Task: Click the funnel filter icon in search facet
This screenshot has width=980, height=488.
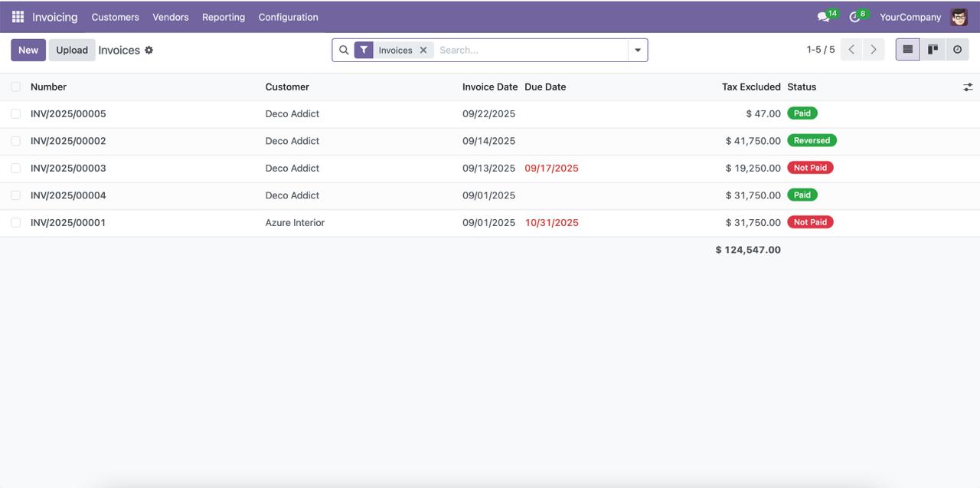Action: [364, 50]
